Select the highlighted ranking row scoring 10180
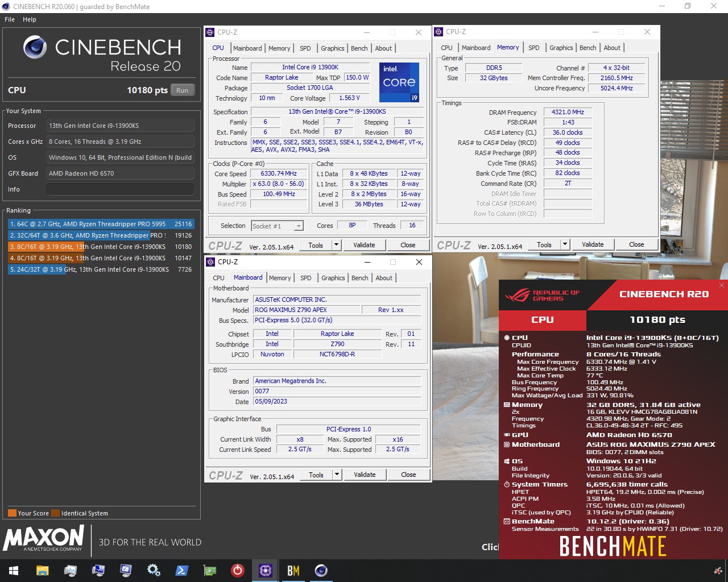This screenshot has height=582, width=728. click(x=101, y=247)
